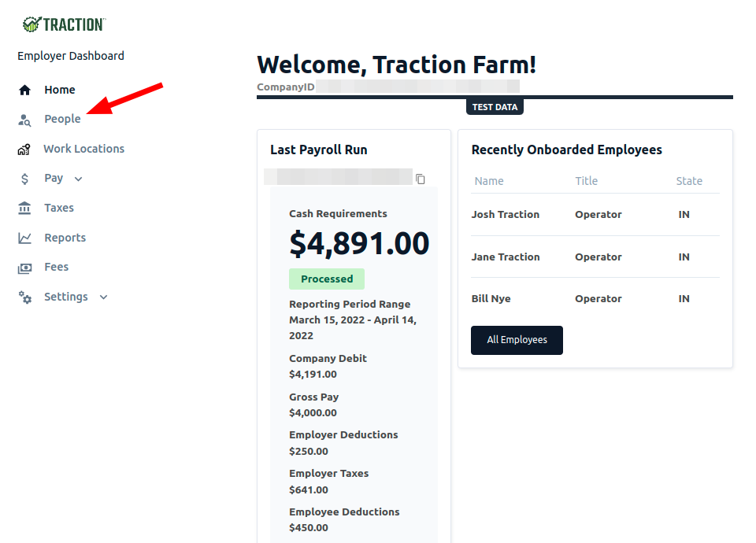Expand the Settings submenu chevron
The width and height of the screenshot is (756, 543).
pos(104,297)
